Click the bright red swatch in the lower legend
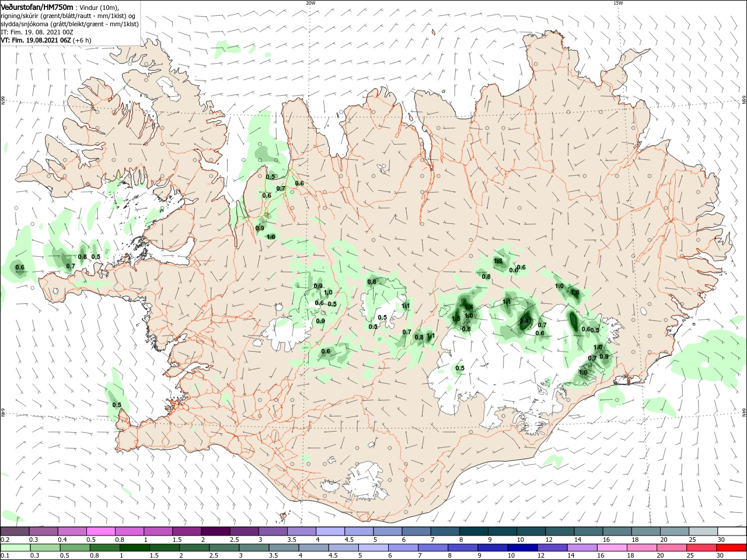This screenshot has height=560, width=747. tap(731, 548)
